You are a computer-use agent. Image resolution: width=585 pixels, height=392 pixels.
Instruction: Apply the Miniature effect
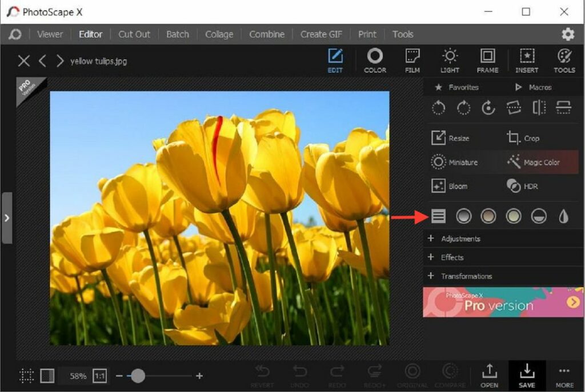[460, 162]
